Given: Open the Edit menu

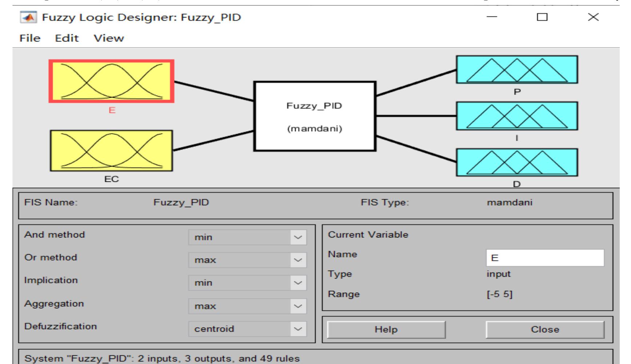Looking at the screenshot, I should click(x=67, y=38).
